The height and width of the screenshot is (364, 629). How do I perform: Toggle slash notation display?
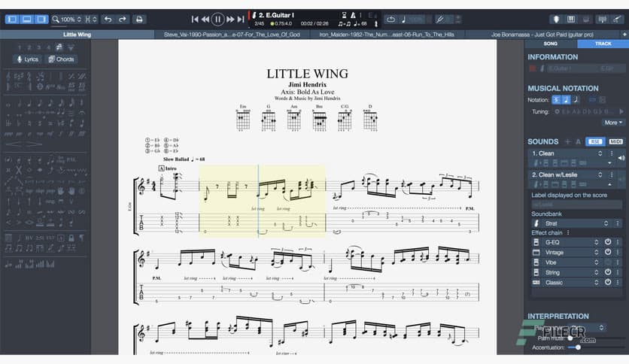576,100
